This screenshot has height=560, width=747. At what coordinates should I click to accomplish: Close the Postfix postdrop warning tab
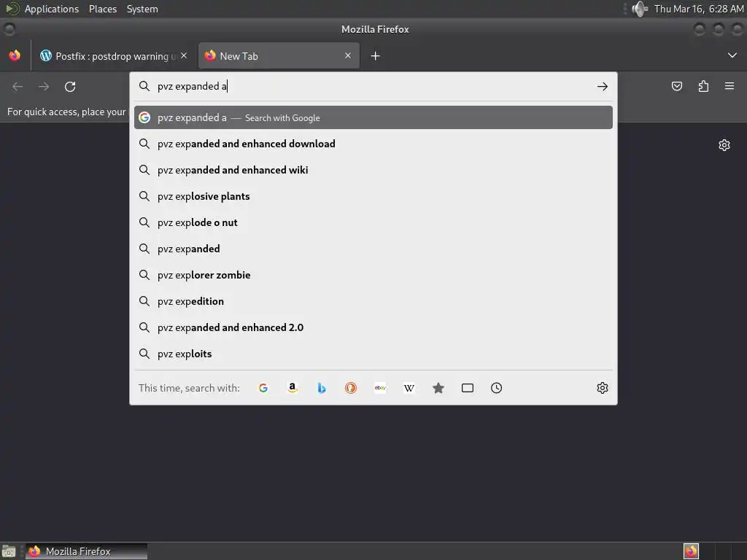184,55
